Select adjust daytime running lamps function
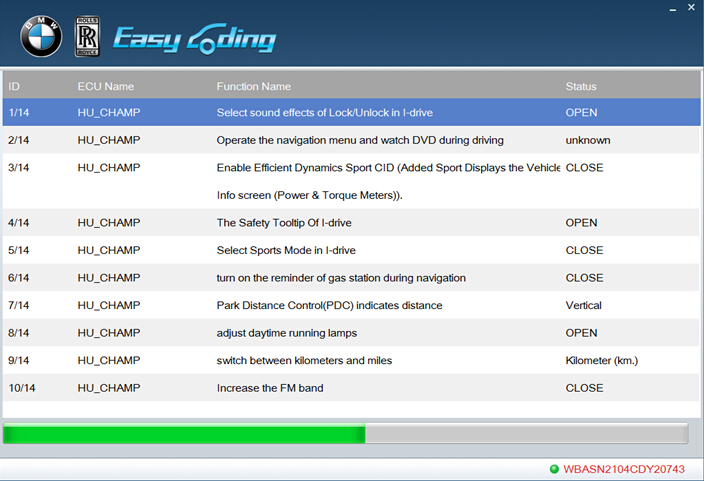 pyautogui.click(x=351, y=333)
